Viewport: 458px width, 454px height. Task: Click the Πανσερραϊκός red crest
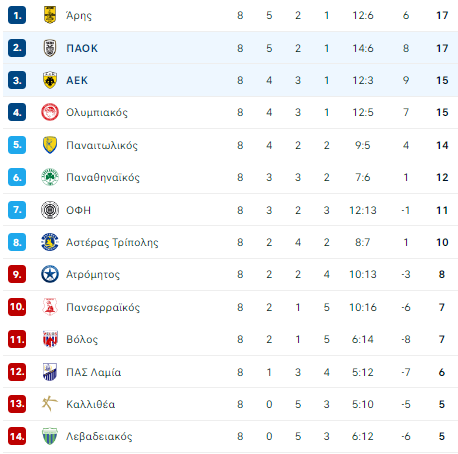pyautogui.click(x=50, y=307)
